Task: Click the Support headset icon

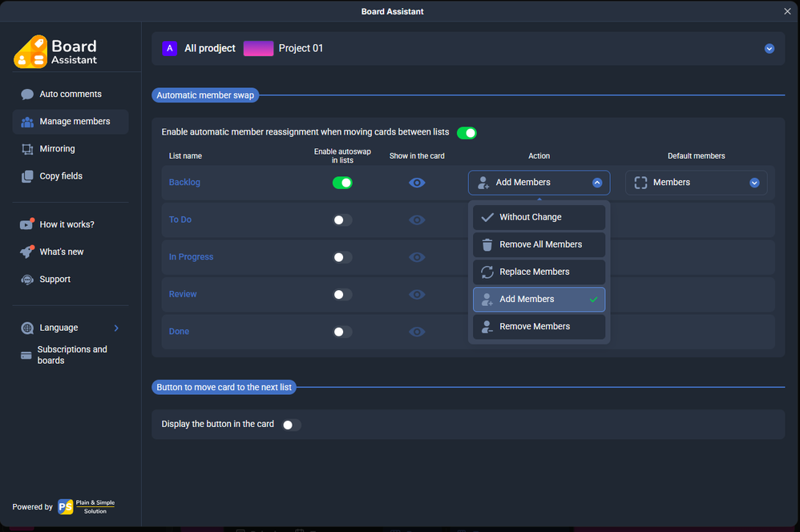Action: [27, 280]
